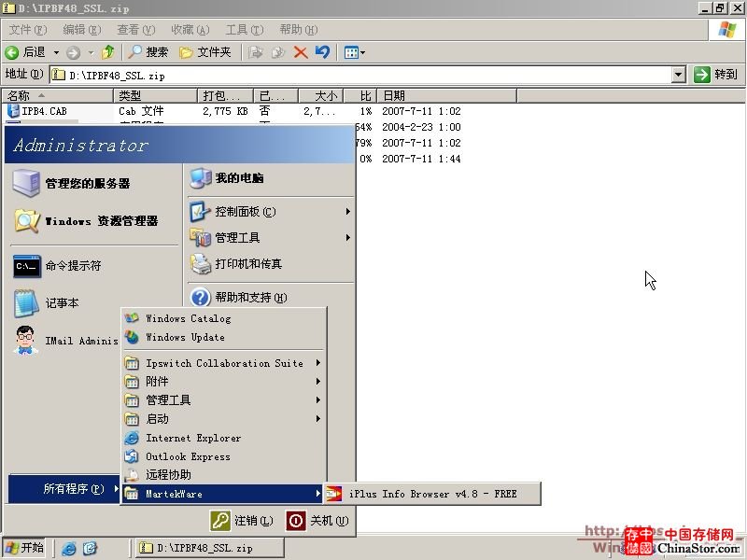747x560 pixels.
Task: Click the greyed Forward arrow icon
Action: pos(73,52)
